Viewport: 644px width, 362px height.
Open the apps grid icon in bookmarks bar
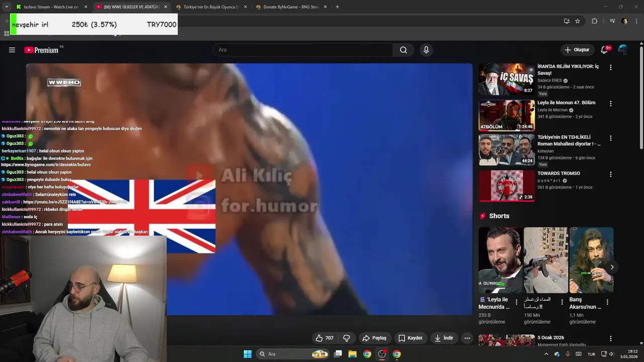[7, 33]
